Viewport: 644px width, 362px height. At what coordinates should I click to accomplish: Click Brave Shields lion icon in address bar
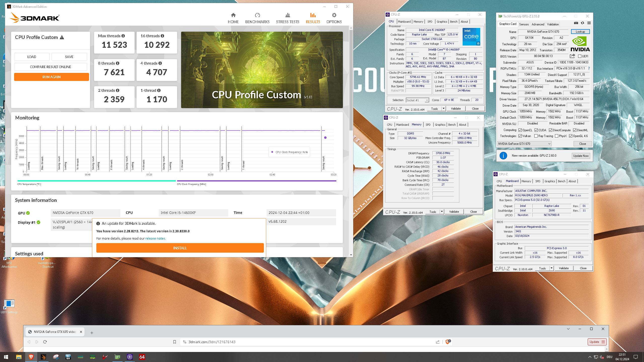448,342
